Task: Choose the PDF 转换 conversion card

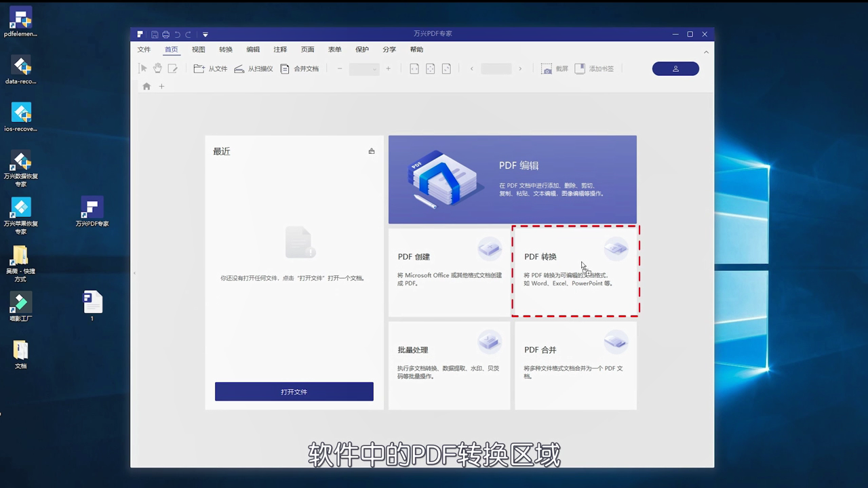Action: [x=575, y=270]
